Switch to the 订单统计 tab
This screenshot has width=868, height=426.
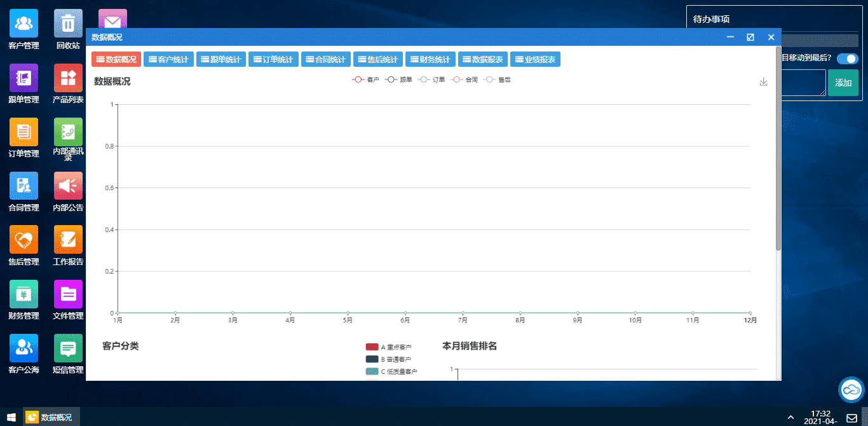point(273,59)
